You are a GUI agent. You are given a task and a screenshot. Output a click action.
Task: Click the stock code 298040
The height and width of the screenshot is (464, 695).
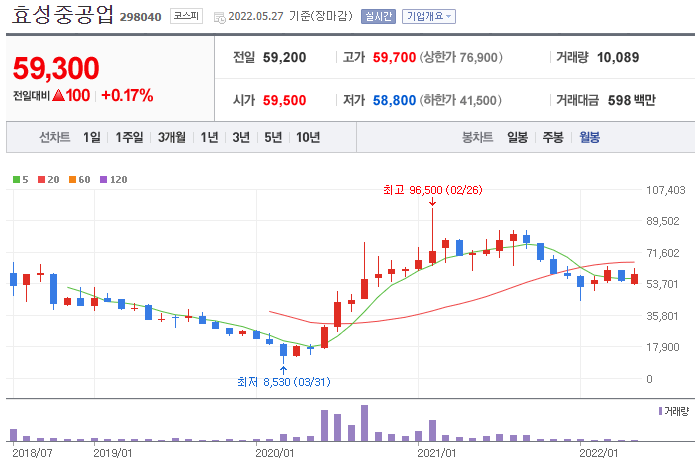point(141,17)
